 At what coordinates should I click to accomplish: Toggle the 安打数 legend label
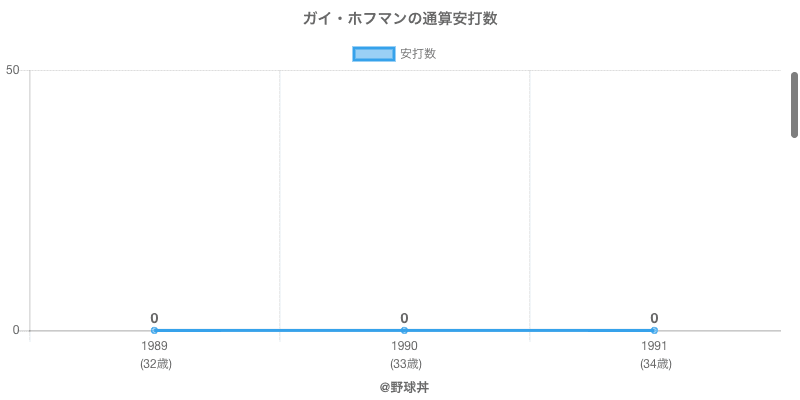click(417, 54)
